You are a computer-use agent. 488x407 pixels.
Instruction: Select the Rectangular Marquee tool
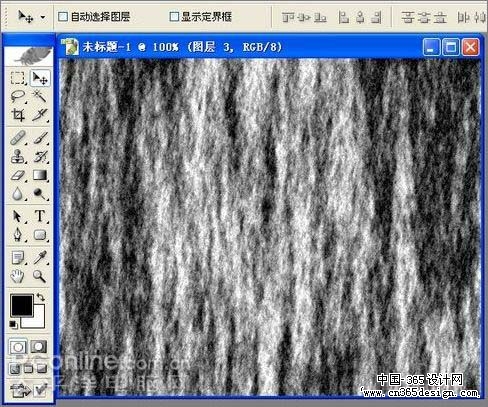pos(18,78)
